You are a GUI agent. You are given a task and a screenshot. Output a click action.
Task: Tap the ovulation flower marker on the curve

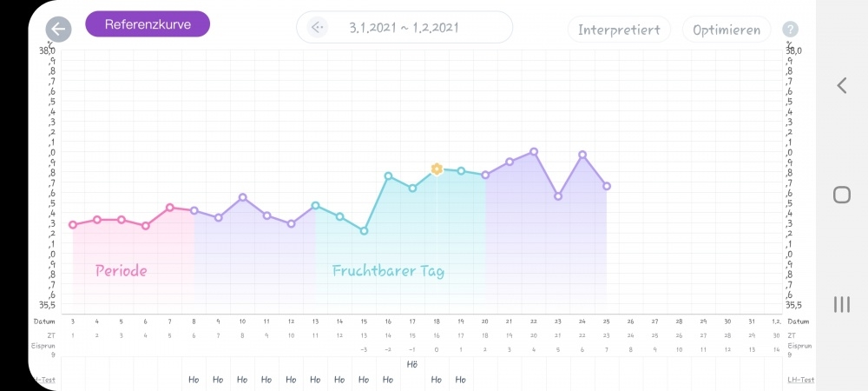[x=437, y=169]
